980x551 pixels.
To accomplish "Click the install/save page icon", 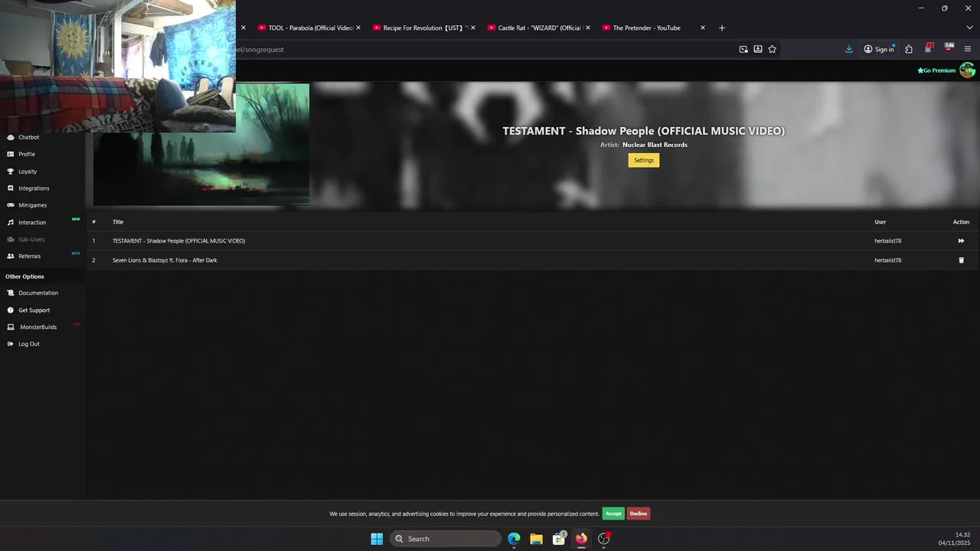I will tap(758, 49).
